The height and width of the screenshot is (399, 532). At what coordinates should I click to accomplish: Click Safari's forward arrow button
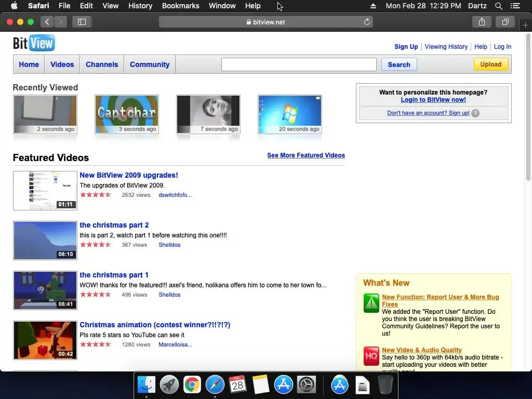click(60, 22)
